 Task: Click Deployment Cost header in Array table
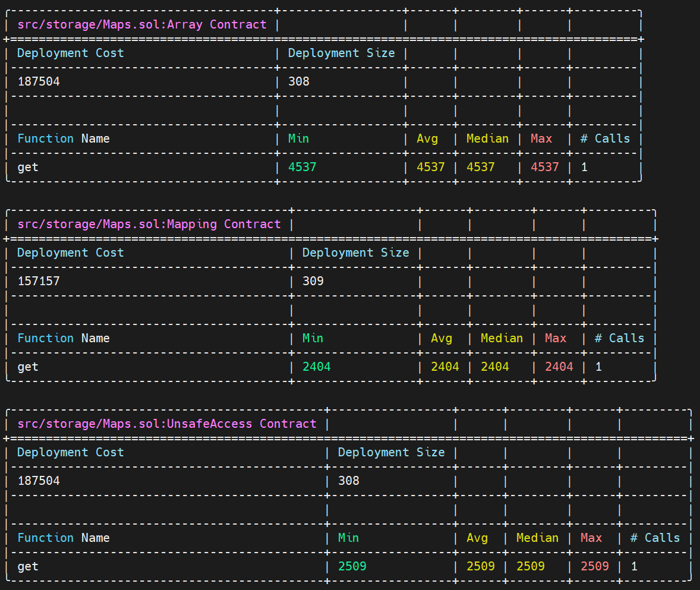click(x=71, y=53)
